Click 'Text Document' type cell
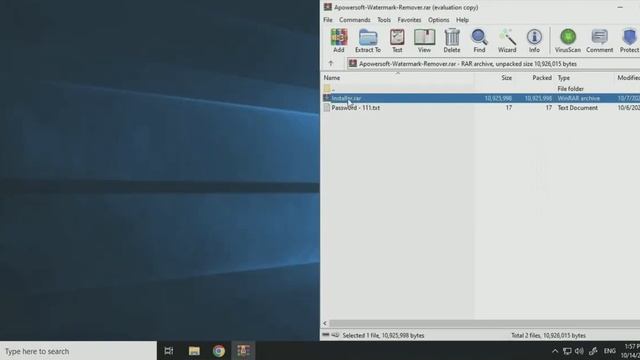The width and height of the screenshot is (640, 360). pos(578,108)
